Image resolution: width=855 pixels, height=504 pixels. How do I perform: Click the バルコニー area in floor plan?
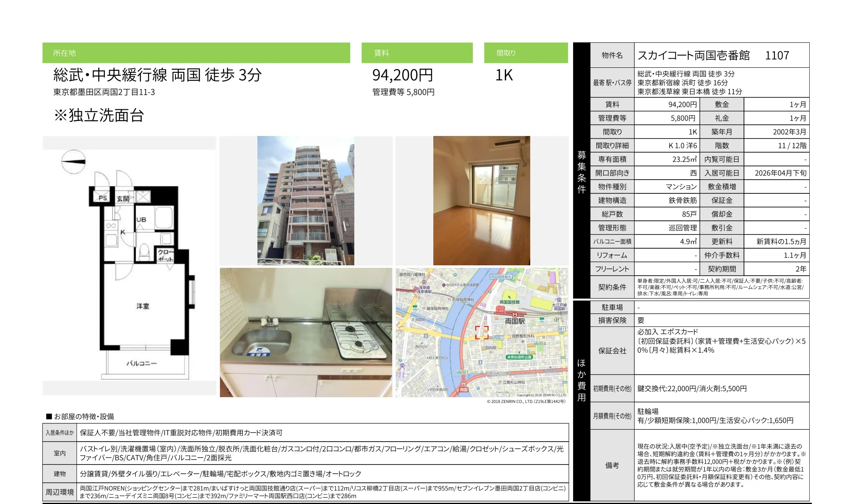[142, 363]
